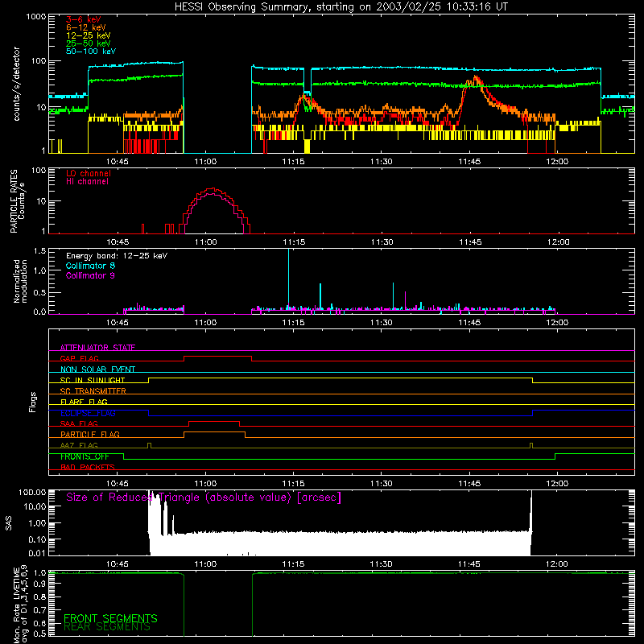Click the 'Size of Reduced Triangle' caption

[204, 497]
